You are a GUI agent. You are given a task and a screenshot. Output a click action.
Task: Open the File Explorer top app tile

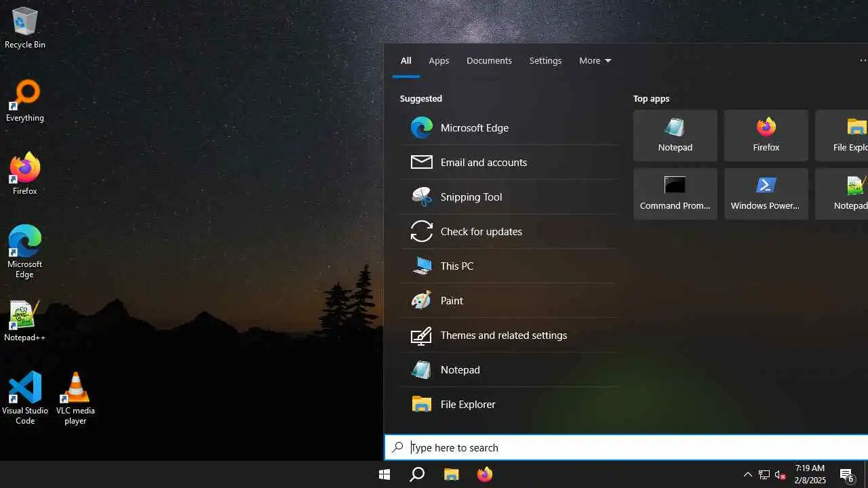pyautogui.click(x=842, y=136)
